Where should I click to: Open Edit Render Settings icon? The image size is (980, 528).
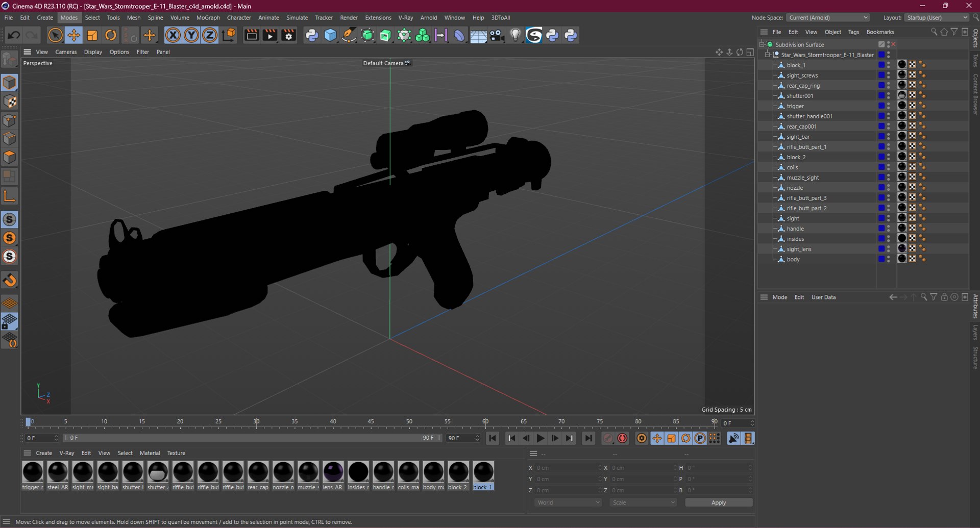pyautogui.click(x=289, y=35)
